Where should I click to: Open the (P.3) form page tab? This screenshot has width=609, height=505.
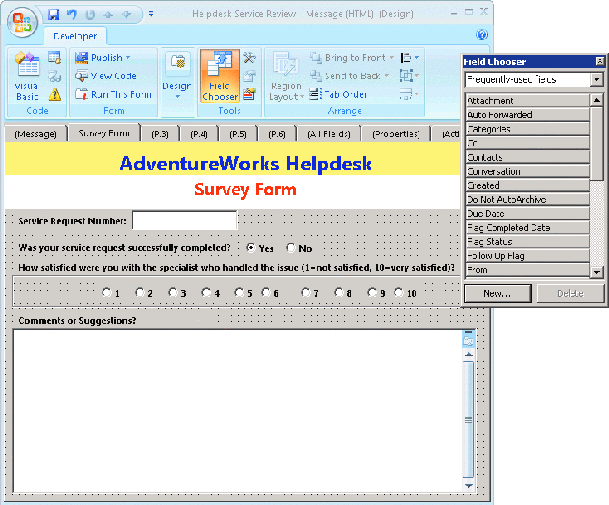click(x=160, y=134)
